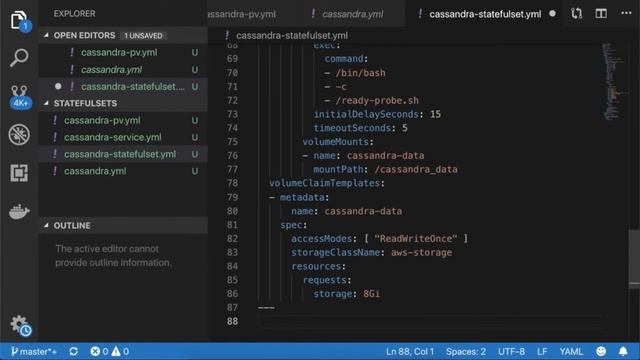Split the editor to the right
This screenshot has height=360, width=640.
coord(601,13)
